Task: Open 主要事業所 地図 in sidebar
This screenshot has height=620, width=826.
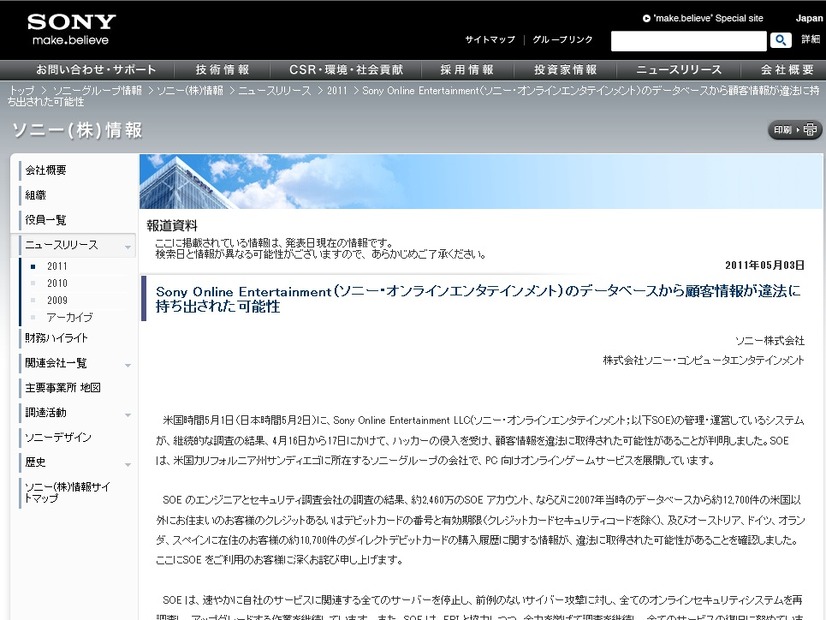Action: pyautogui.click(x=63, y=388)
